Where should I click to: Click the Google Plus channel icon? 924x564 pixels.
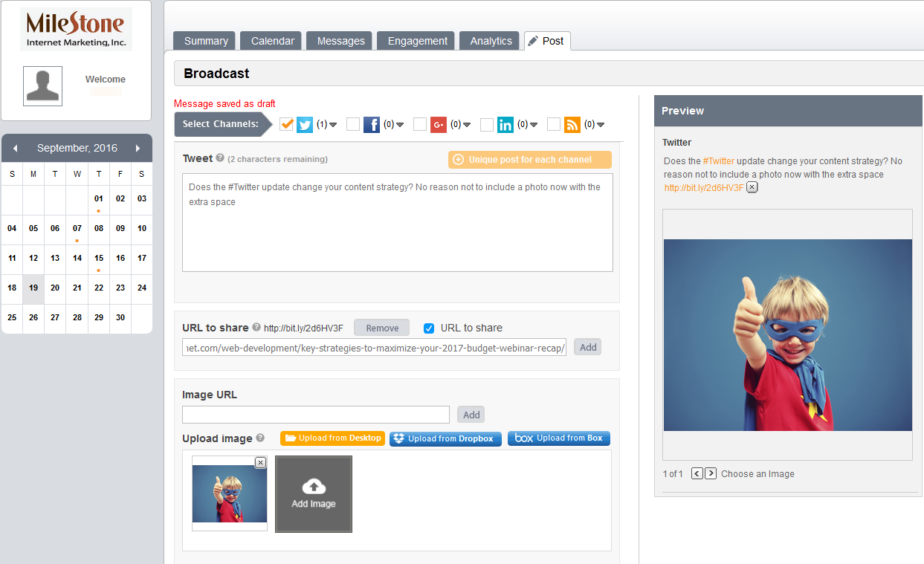tap(439, 125)
